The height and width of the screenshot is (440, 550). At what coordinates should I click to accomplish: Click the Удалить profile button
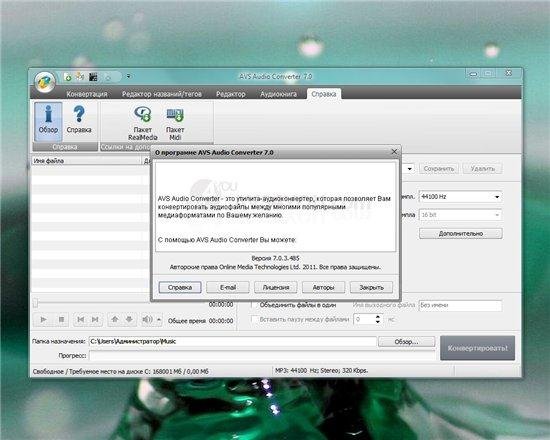tap(483, 169)
